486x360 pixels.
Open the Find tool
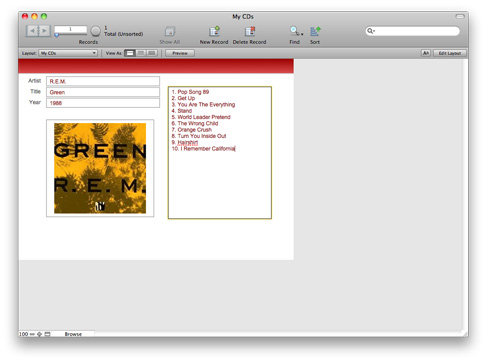tap(294, 31)
